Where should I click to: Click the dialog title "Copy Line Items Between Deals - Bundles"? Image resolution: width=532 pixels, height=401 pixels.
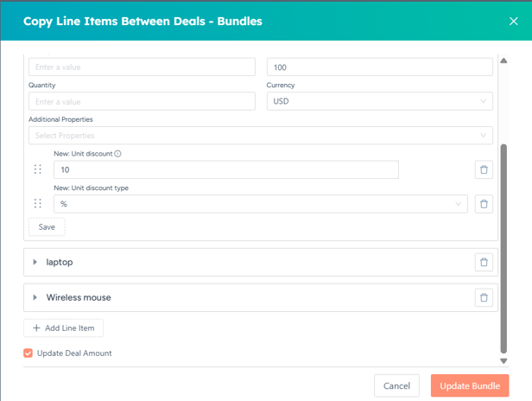point(142,21)
